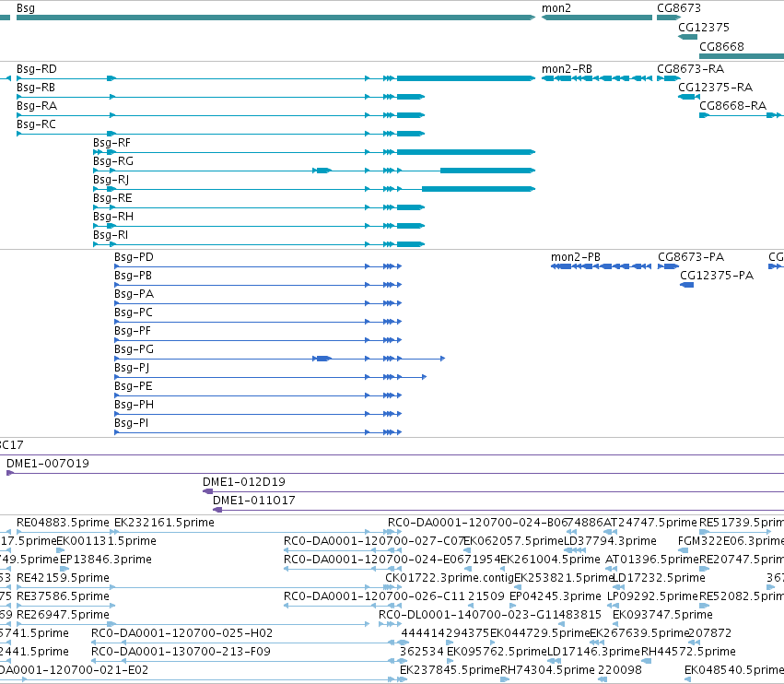
Task: Select the mon2-PB protein label
Action: coord(576,257)
